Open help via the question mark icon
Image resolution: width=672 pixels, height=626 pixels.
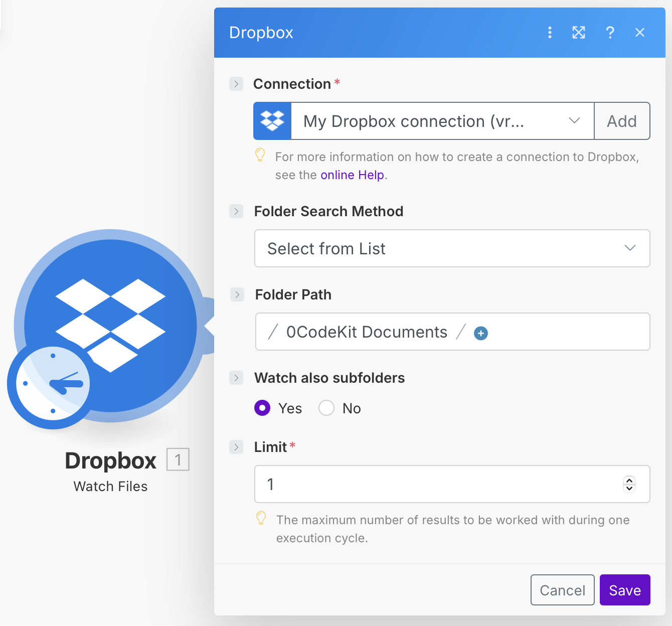coord(610,33)
